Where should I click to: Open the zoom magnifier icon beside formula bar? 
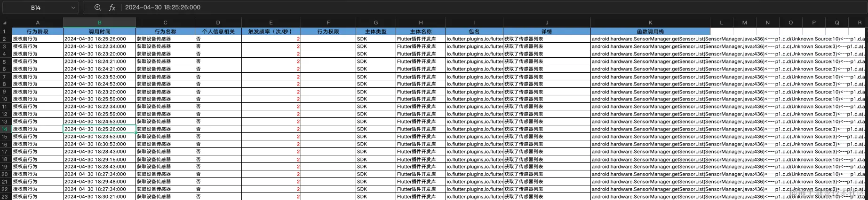(97, 8)
